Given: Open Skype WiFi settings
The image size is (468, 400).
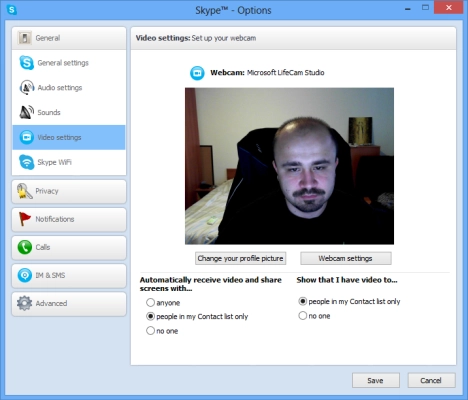Looking at the screenshot, I should coord(69,162).
